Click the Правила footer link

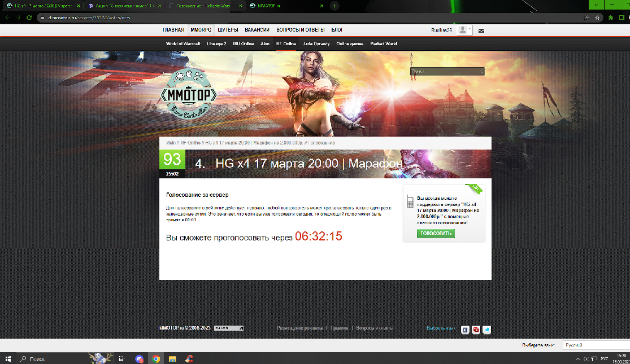pos(339,328)
